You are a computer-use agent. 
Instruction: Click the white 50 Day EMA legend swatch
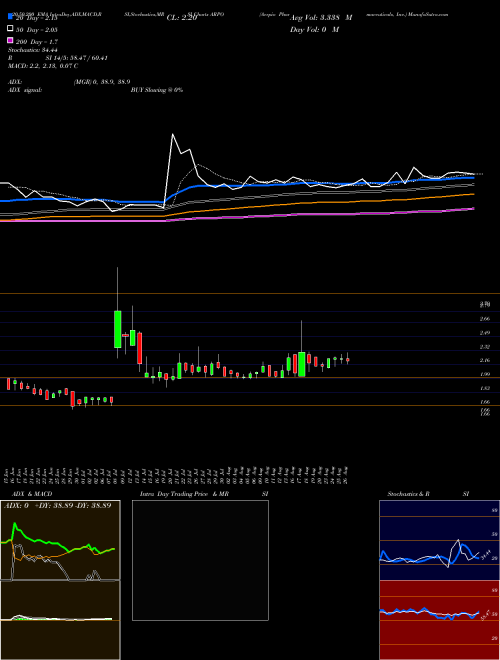[10, 29]
